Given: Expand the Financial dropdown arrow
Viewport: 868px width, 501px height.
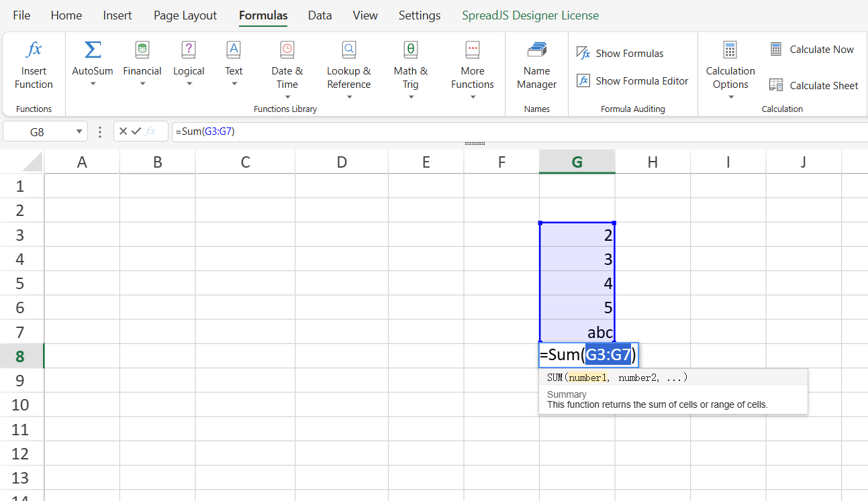Looking at the screenshot, I should [142, 84].
